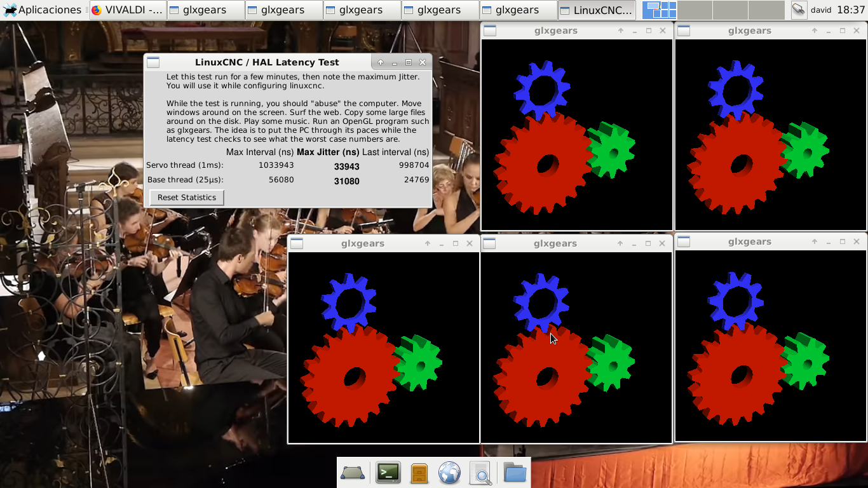The width and height of the screenshot is (868, 488).
Task: Switch to the second workspace
Action: [695, 10]
